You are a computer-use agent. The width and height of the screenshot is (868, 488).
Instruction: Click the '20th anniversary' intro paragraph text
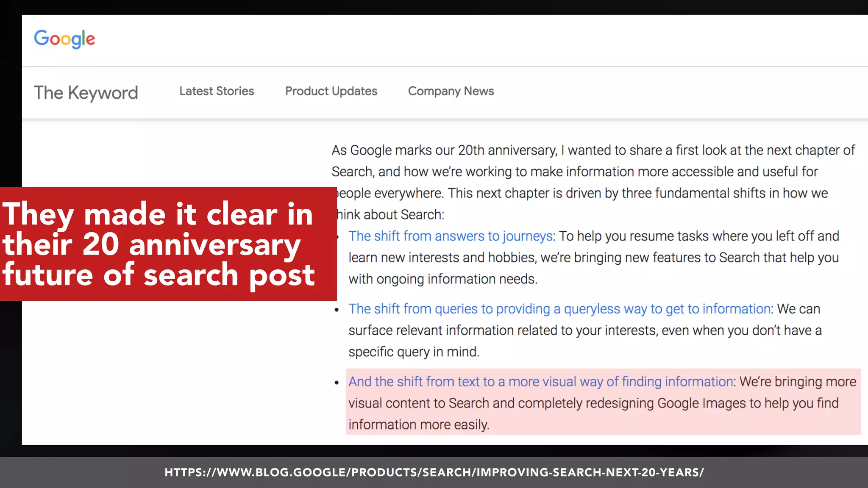[593, 182]
